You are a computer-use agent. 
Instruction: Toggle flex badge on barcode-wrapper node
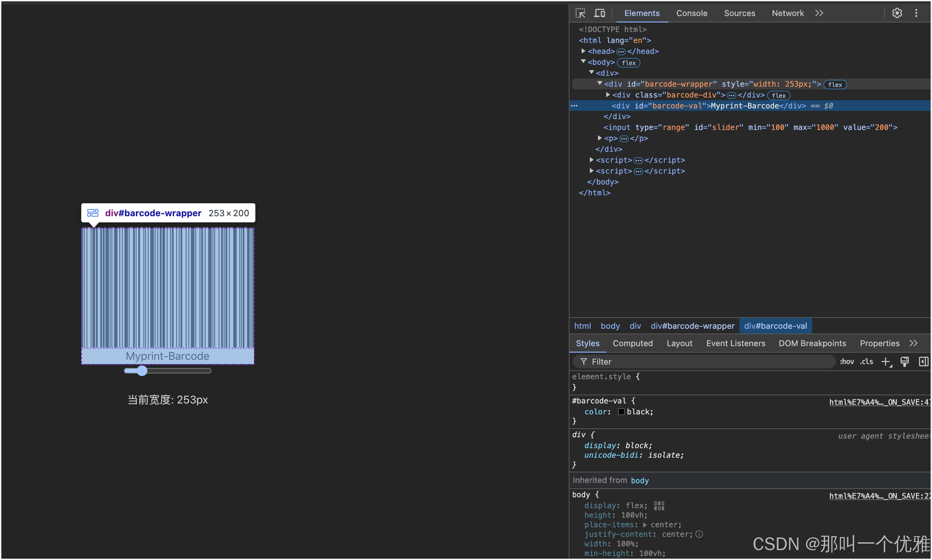click(835, 85)
